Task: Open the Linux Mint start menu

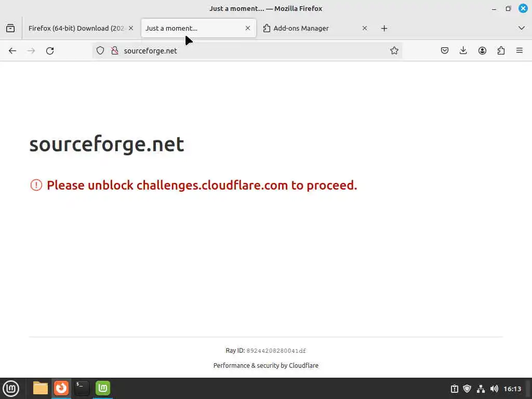Action: [x=11, y=388]
